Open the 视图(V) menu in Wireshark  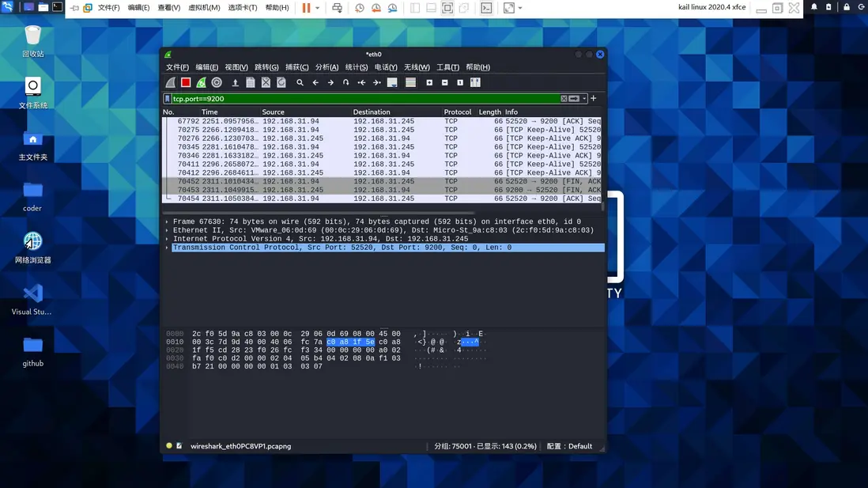236,67
